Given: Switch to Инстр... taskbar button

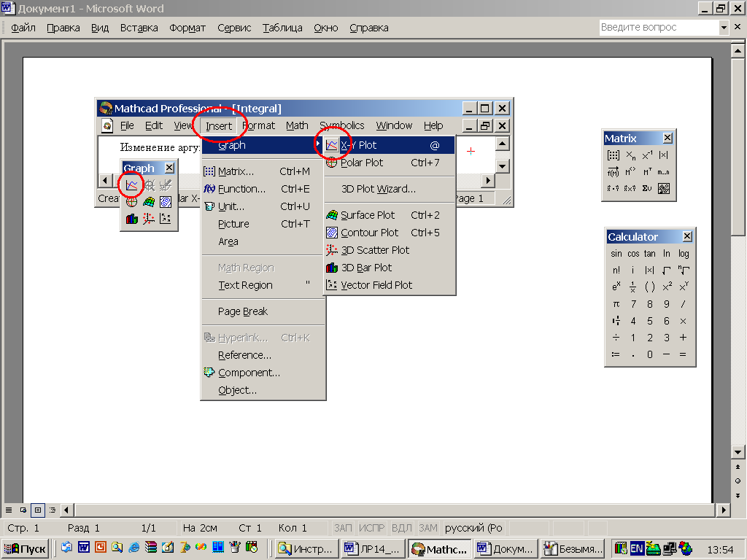Looking at the screenshot, I should (x=307, y=548).
